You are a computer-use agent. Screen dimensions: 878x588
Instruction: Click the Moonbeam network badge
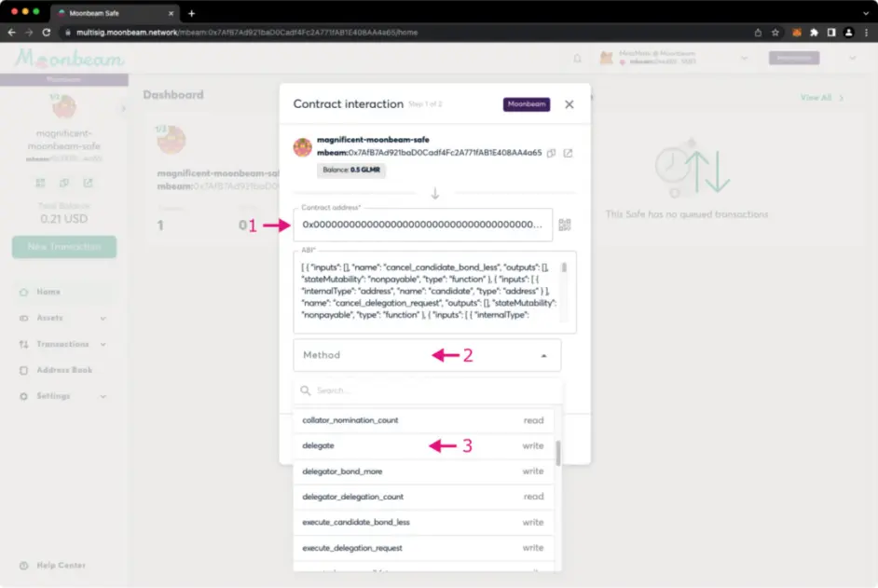click(527, 104)
